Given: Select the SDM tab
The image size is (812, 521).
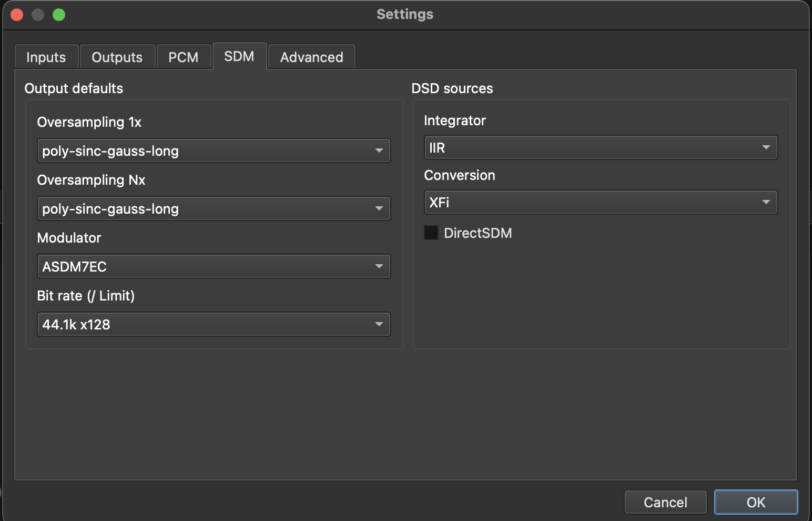Looking at the screenshot, I should coord(239,56).
